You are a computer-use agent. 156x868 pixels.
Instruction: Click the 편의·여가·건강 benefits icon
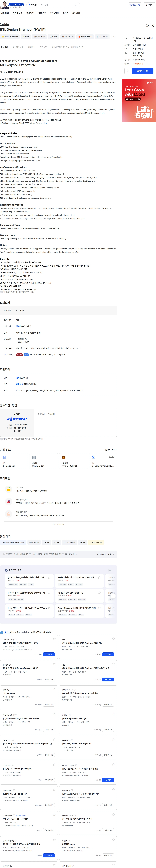pyautogui.click(x=9, y=514)
